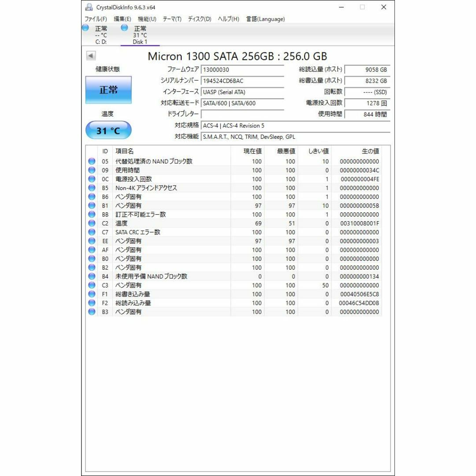Click the status orb for ID AF row
The width and height of the screenshot is (476, 476).
click(92, 249)
